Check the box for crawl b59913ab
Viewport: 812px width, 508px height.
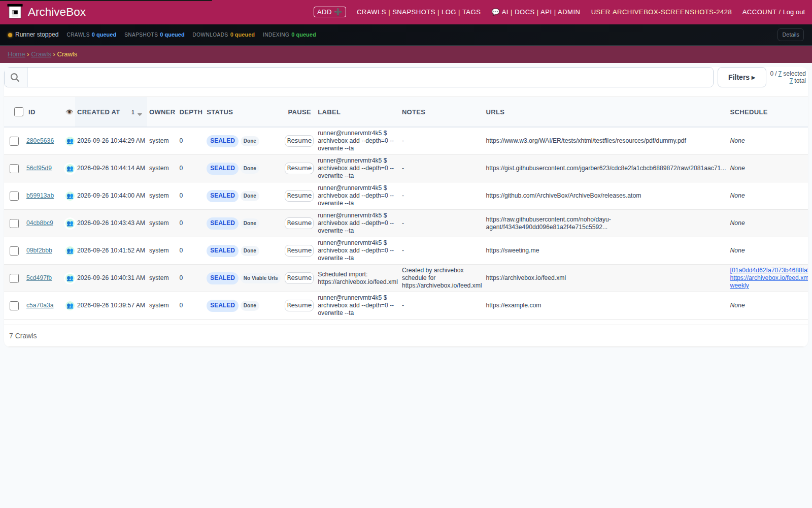tap(14, 196)
